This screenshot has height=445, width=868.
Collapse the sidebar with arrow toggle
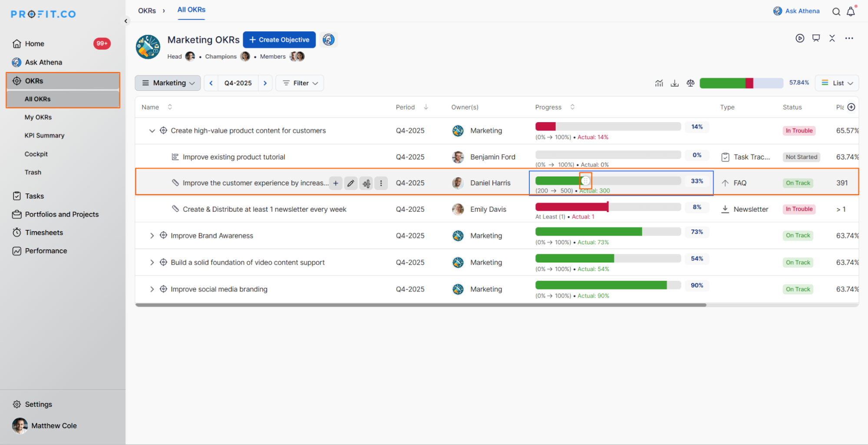[126, 21]
